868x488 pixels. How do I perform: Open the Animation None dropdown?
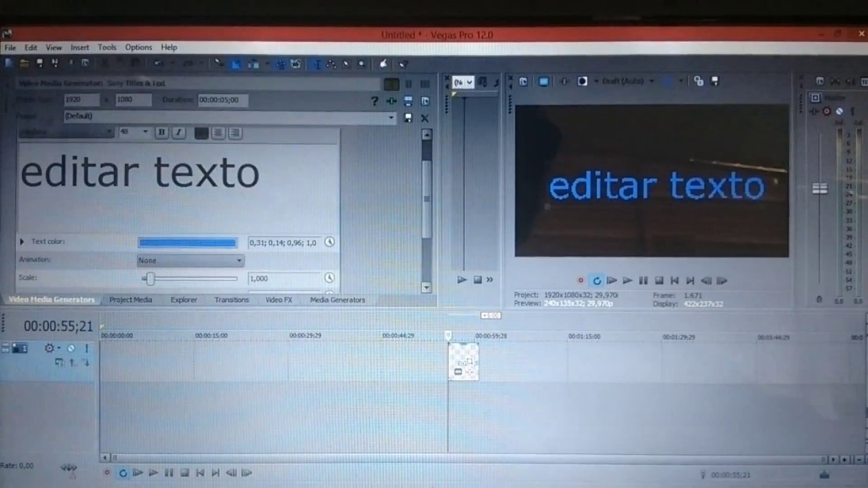[191, 260]
